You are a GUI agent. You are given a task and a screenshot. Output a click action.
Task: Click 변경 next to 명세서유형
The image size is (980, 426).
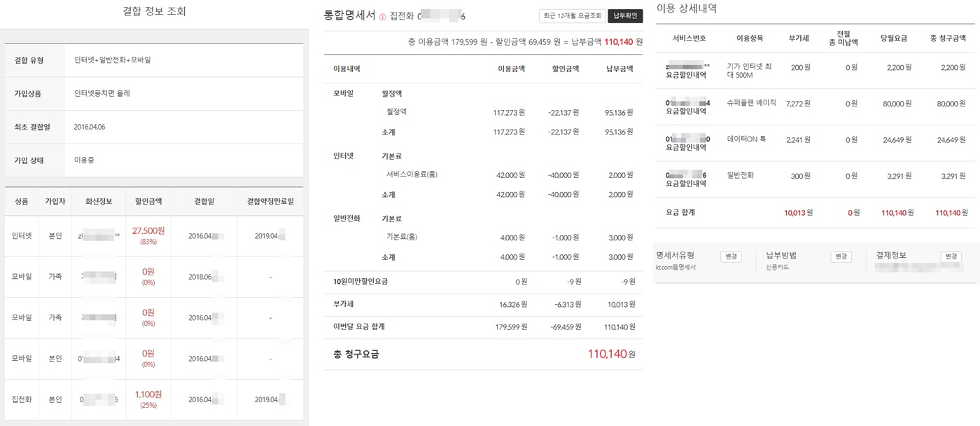point(731,256)
